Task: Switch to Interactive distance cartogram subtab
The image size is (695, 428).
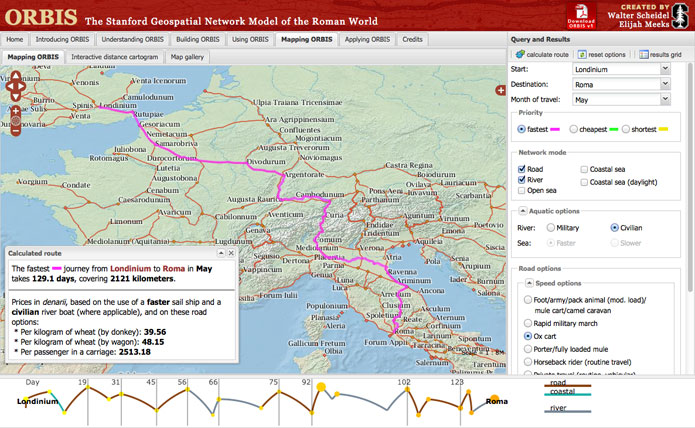Action: tap(114, 57)
